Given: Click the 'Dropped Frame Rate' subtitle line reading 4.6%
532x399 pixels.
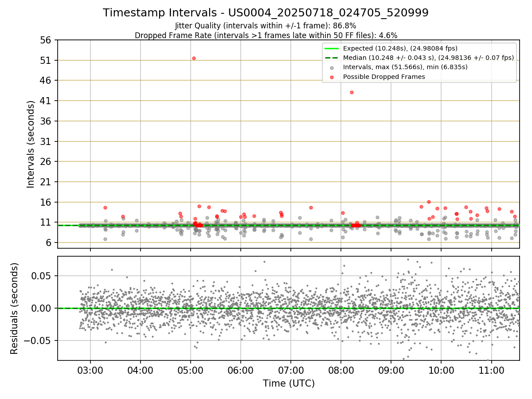Looking at the screenshot, I should (266, 35).
